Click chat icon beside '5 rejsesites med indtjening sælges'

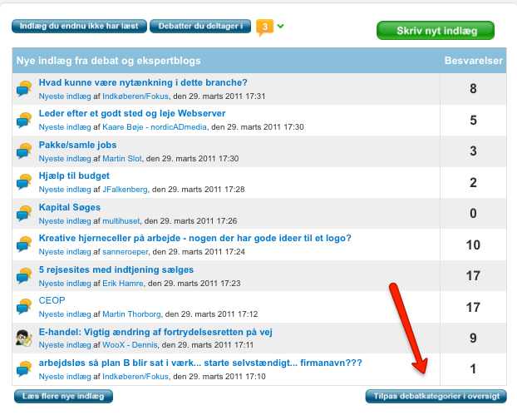click(x=24, y=275)
